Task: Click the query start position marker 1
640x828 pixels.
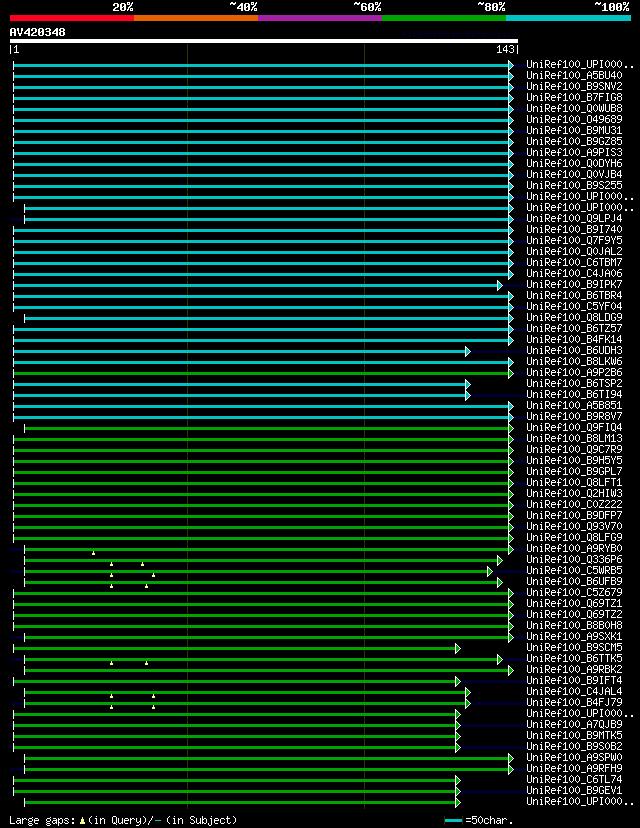Action: (x=14, y=50)
